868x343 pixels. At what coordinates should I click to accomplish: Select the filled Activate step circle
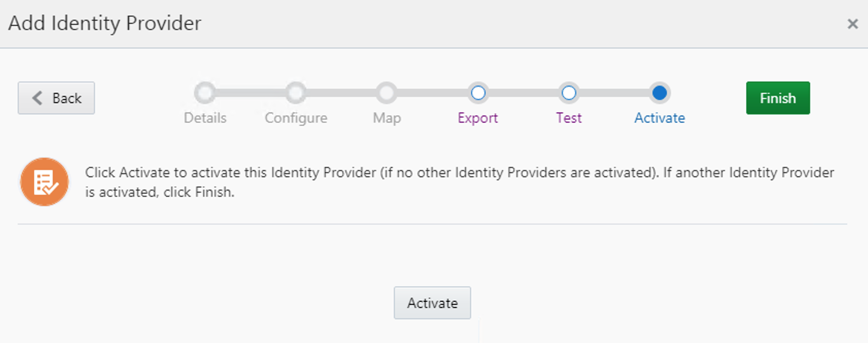click(x=659, y=93)
